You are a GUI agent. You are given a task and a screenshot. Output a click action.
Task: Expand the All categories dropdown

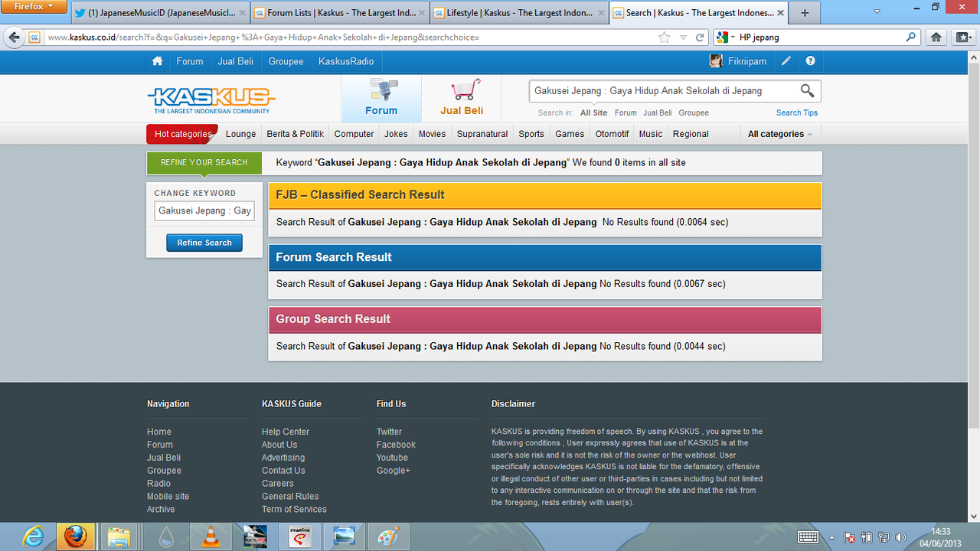tap(779, 134)
